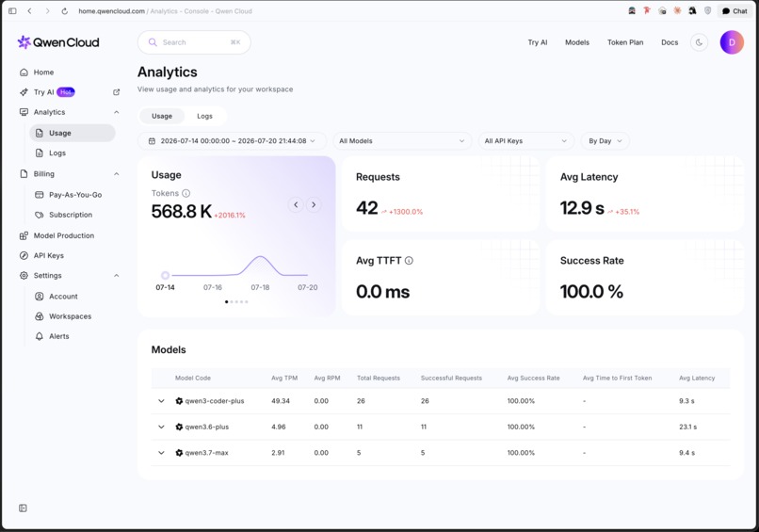This screenshot has height=532, width=759.
Task: Click the Model Code column header
Action: 193,379
